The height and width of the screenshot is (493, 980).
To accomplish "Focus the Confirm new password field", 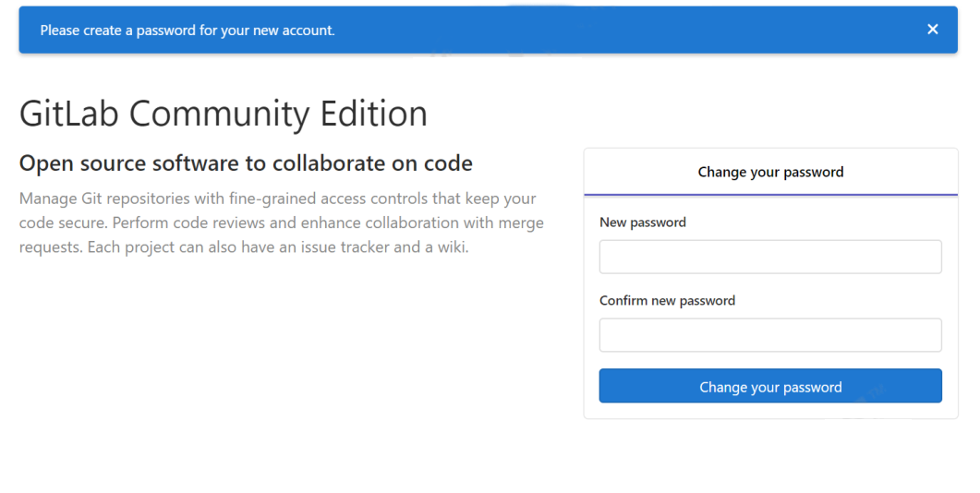I will pos(770,335).
